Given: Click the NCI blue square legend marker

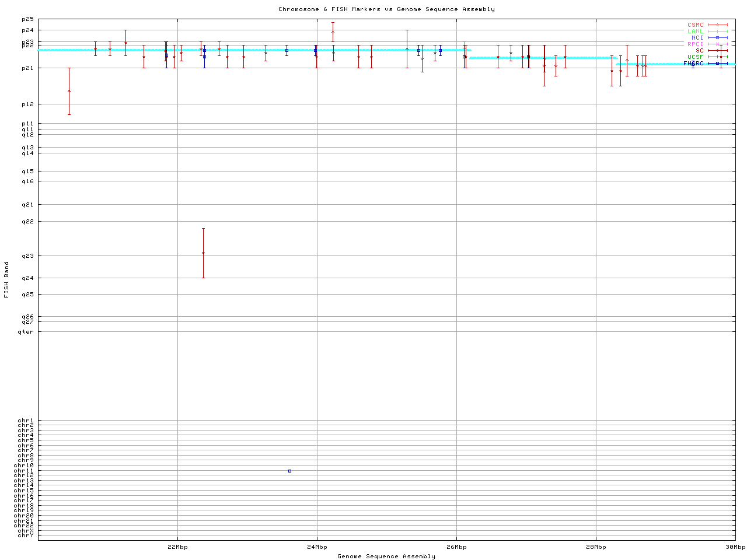Looking at the screenshot, I should (717, 38).
